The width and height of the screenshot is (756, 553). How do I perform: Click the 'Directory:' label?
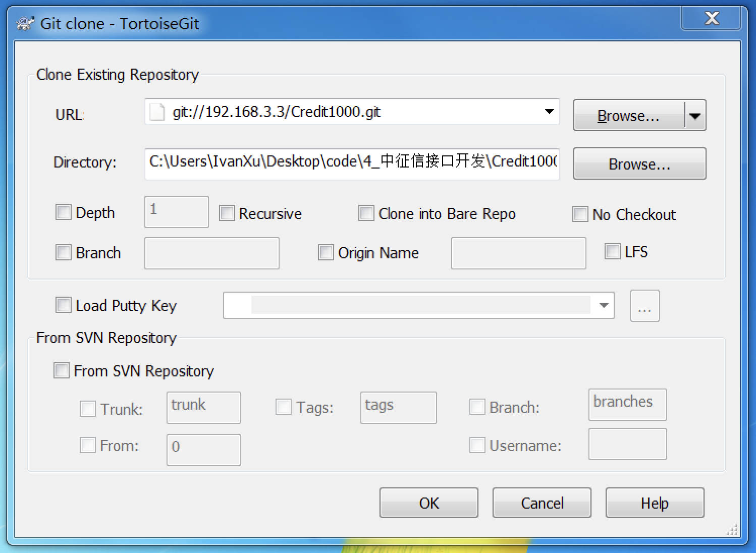point(85,162)
